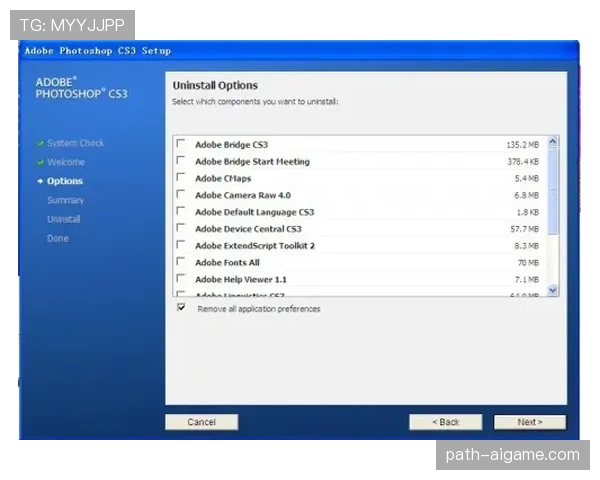The width and height of the screenshot is (600, 480).
Task: Click the 135.2 MB size value
Action: pos(522,145)
